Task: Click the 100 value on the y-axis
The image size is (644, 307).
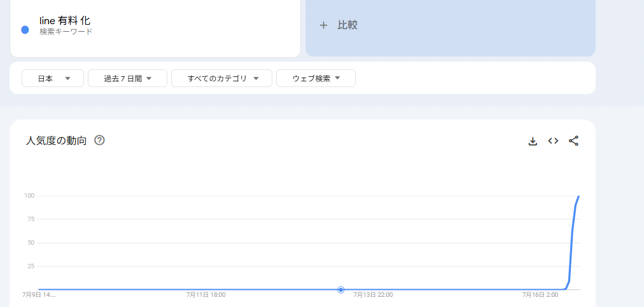Action: 29,196
